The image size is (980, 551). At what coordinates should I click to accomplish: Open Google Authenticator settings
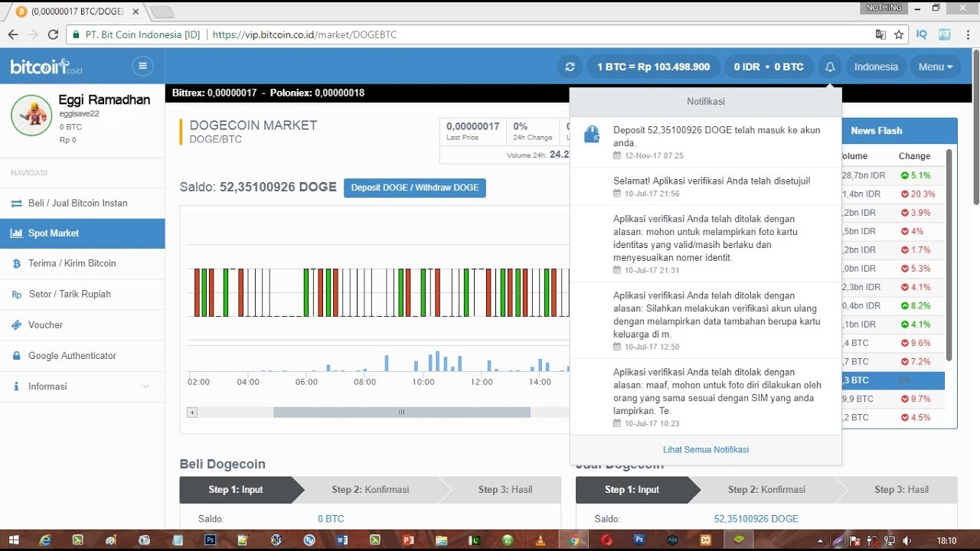82,356
